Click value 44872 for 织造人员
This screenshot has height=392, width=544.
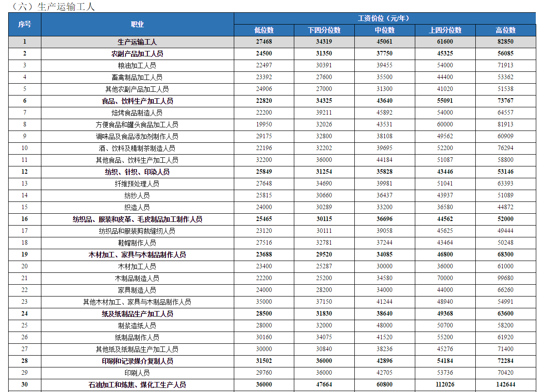coord(505,207)
